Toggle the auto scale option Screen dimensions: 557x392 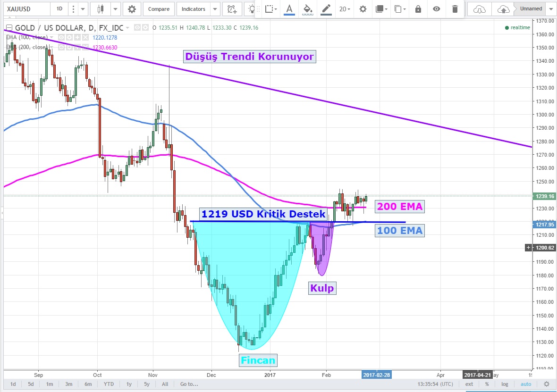525,384
